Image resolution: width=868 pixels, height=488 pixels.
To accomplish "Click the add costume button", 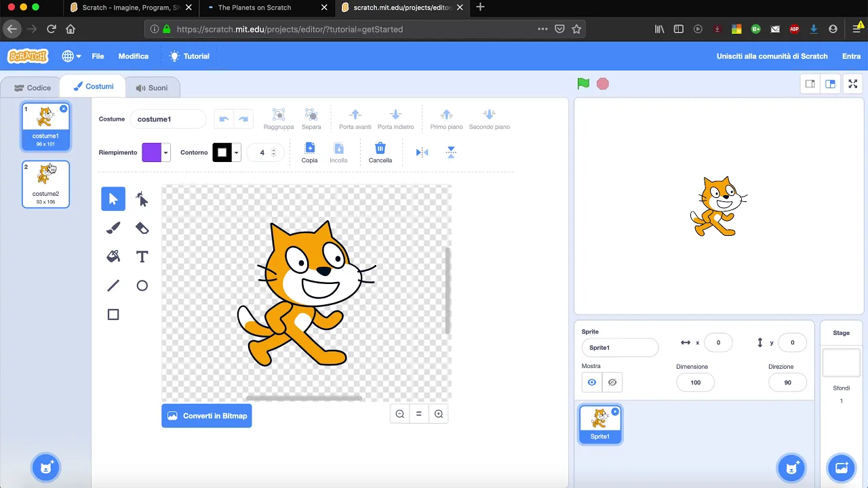I will 46,468.
